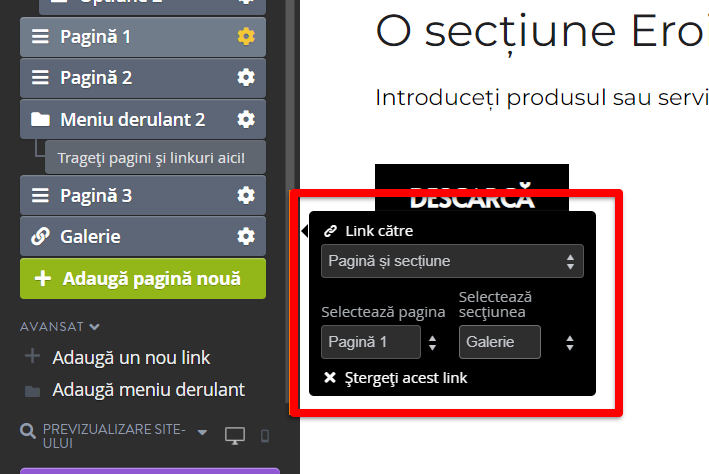Expand the Previzualizare site-ului arrow
This screenshot has height=474, width=709.
coord(203,432)
